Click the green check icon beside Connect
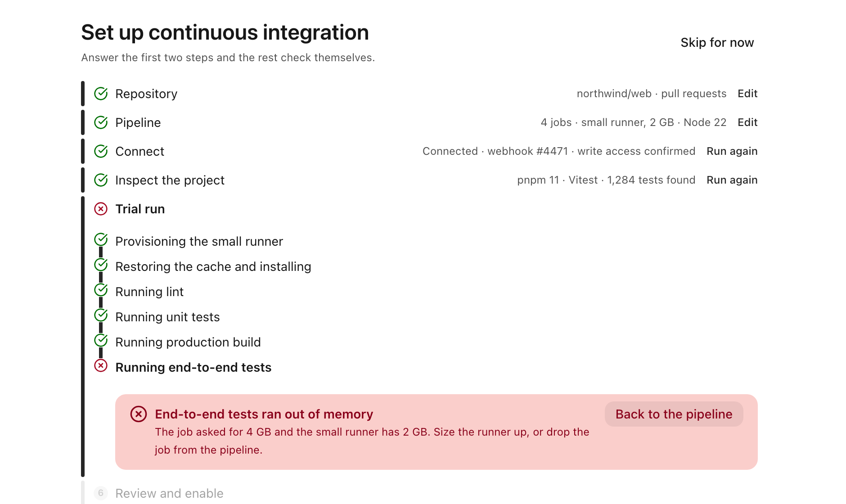 pyautogui.click(x=101, y=151)
